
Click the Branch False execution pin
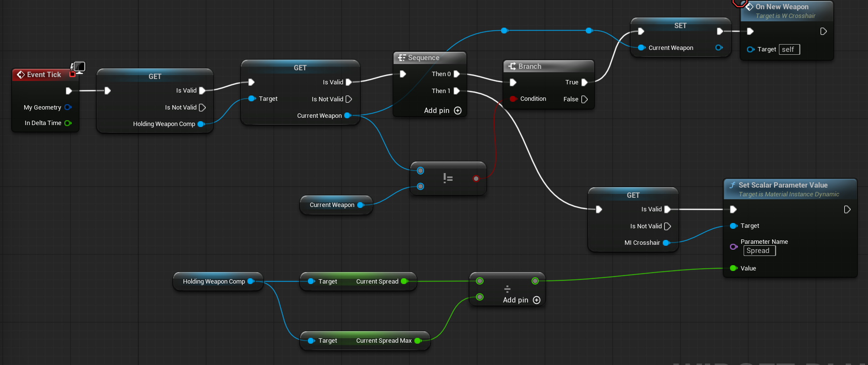pyautogui.click(x=584, y=99)
